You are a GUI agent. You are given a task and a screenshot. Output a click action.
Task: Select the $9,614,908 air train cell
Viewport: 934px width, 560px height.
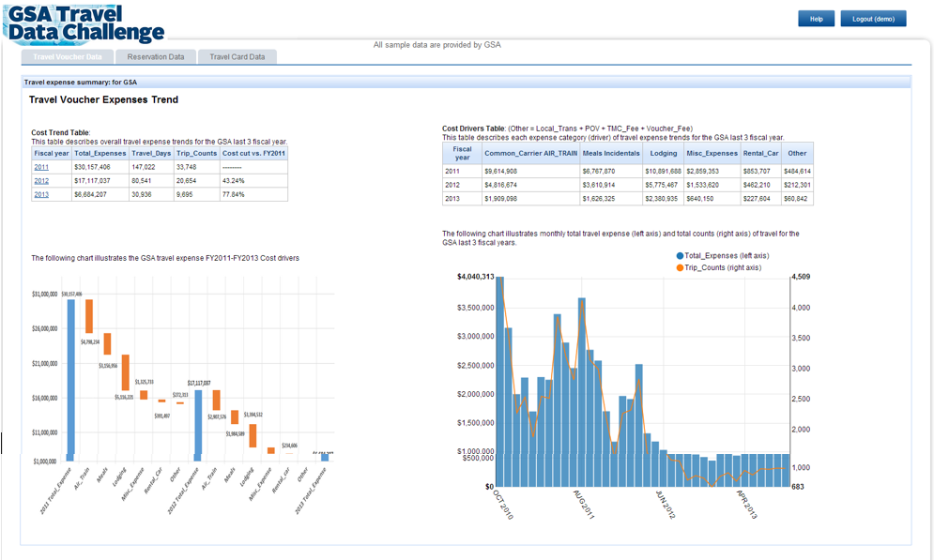tap(530, 172)
